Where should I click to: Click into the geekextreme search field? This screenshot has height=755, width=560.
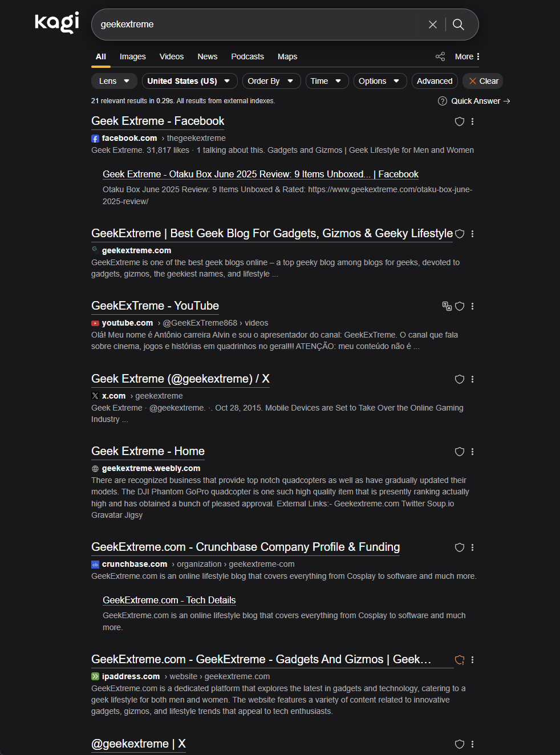257,25
